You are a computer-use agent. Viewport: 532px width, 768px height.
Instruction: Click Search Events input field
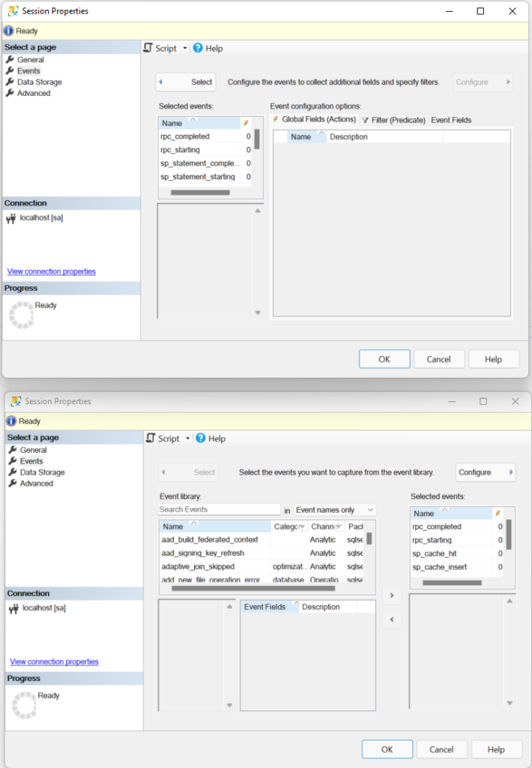click(x=220, y=509)
